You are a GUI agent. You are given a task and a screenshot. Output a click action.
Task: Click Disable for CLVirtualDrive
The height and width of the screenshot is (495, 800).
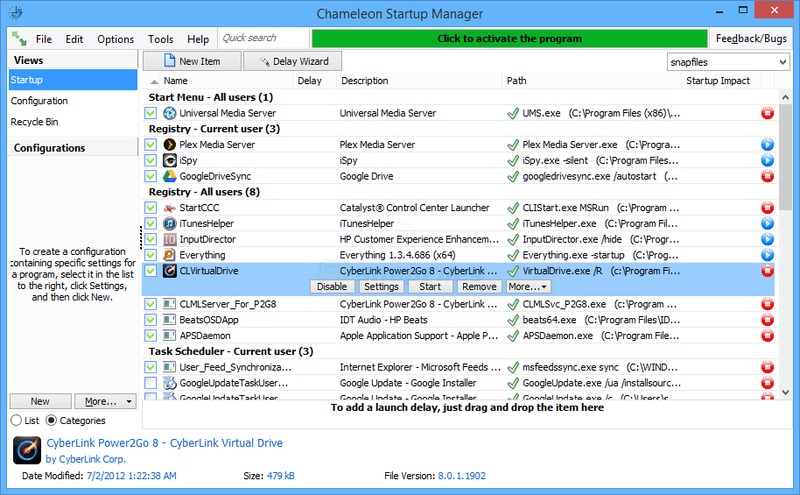point(332,287)
